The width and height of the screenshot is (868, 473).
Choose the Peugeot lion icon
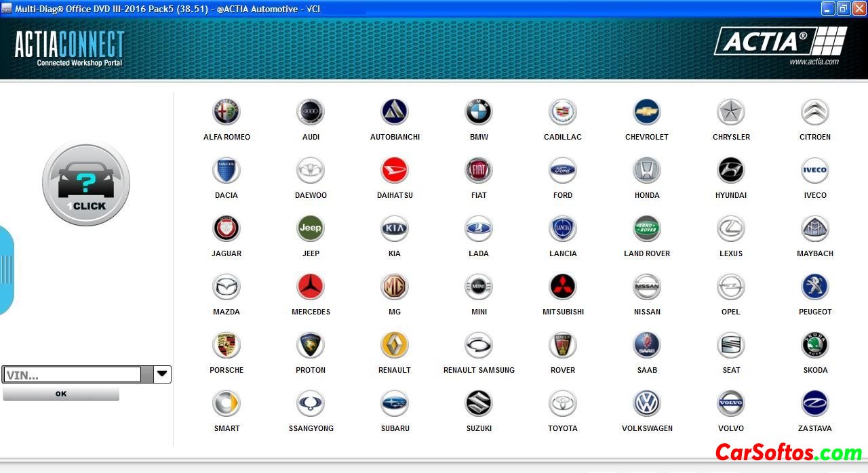(x=815, y=287)
